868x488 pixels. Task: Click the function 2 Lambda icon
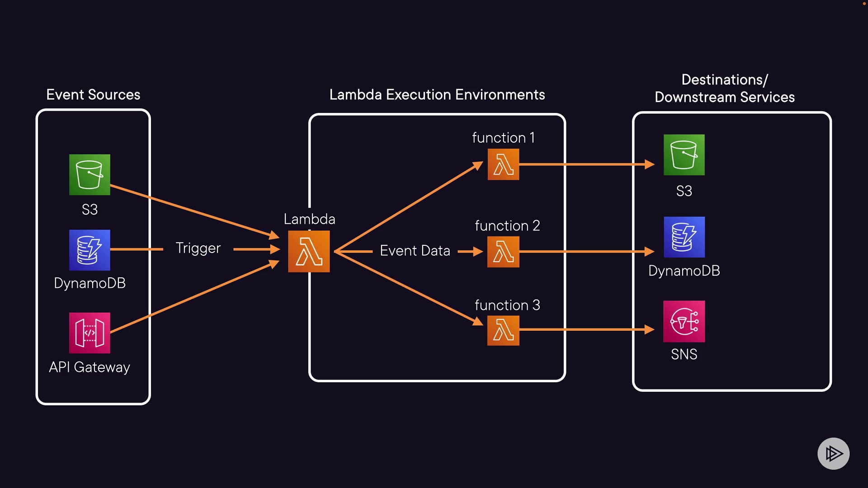pyautogui.click(x=503, y=252)
